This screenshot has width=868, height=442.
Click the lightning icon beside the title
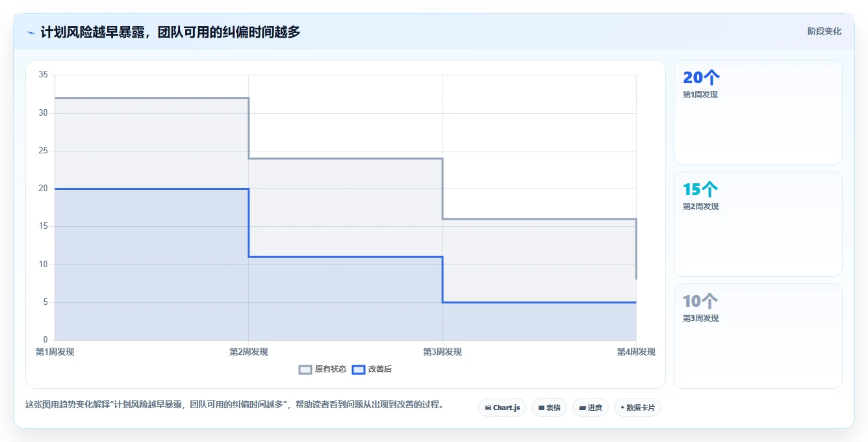pos(31,32)
